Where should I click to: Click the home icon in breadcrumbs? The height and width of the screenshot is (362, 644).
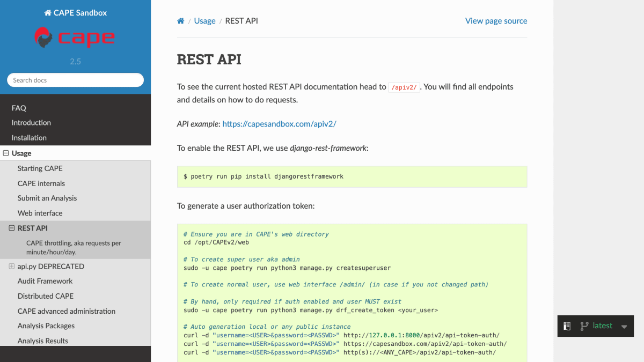pos(181,21)
